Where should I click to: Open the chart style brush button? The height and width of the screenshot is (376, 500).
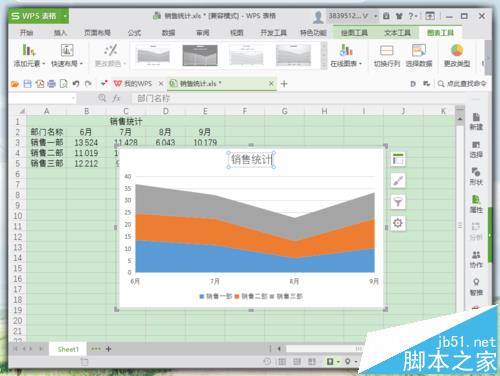coord(398,181)
